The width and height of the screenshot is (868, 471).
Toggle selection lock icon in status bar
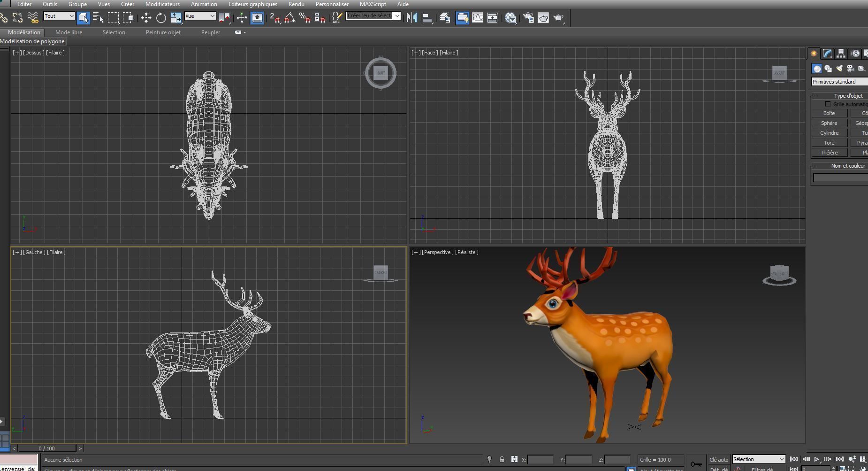click(x=502, y=459)
